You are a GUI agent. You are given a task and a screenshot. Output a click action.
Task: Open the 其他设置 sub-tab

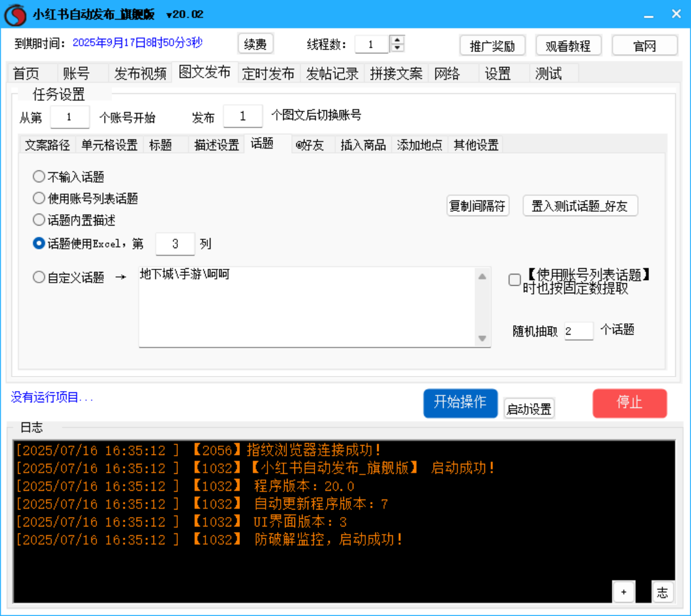pos(476,145)
